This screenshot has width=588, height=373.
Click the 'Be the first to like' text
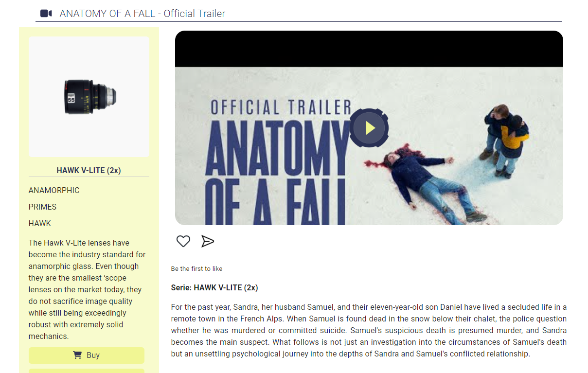196,268
